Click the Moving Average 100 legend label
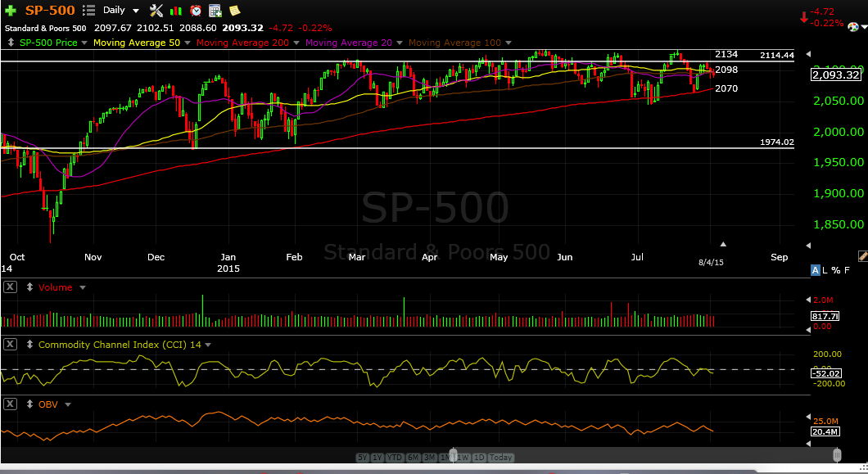The height and width of the screenshot is (474, 868). [x=454, y=43]
